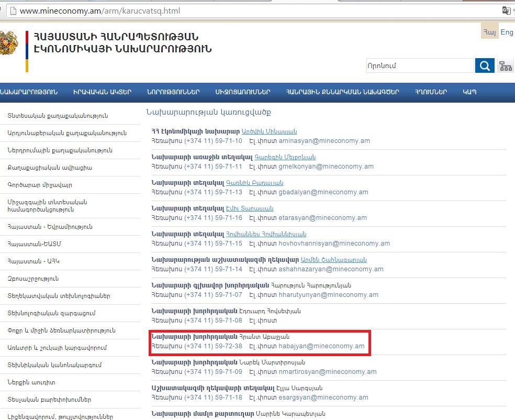Open Ներքին աուդիտ sidebar item
The width and height of the screenshot is (515, 420).
point(31,382)
